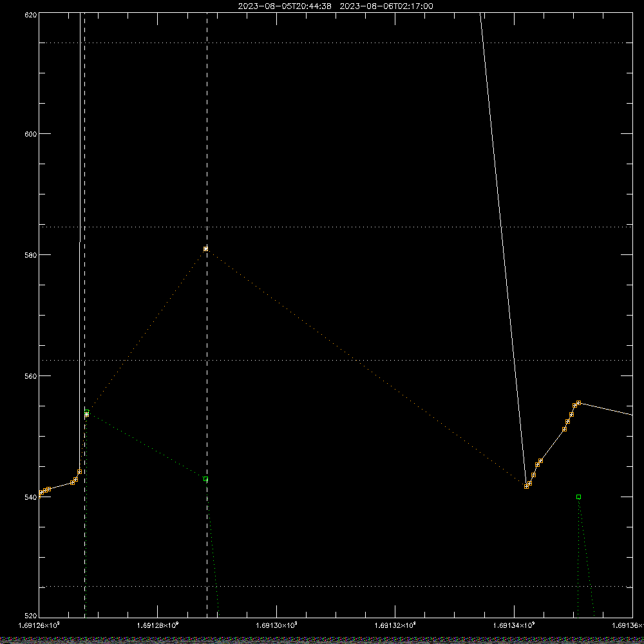Select the orange marker at the white line's minimum
The height and width of the screenshot is (644, 644).
pyautogui.click(x=527, y=487)
